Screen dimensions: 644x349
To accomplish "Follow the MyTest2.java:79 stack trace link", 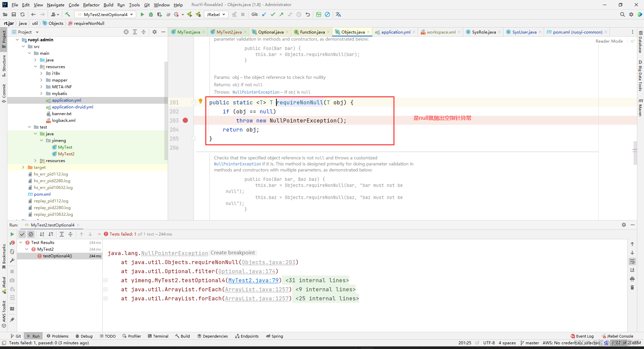I will (x=253, y=280).
